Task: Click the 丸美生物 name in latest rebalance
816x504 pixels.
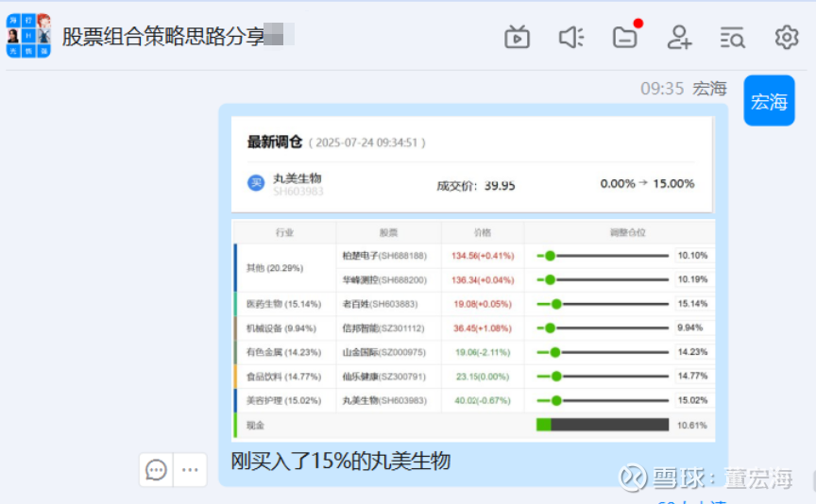Action: coord(297,178)
